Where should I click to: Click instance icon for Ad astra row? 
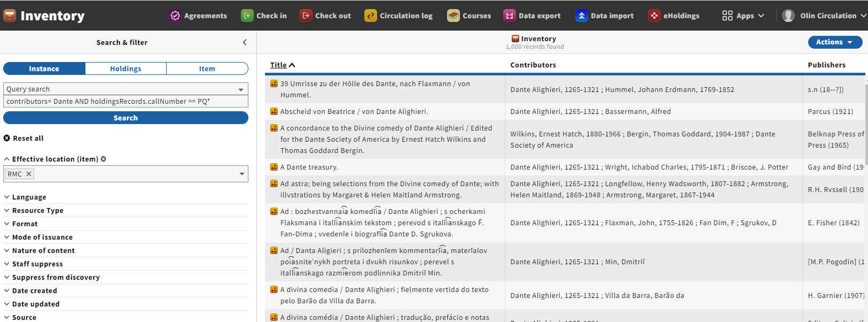(x=274, y=183)
